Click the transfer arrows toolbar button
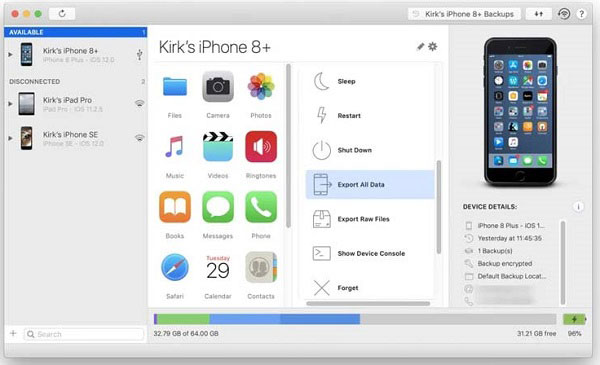Viewport: 600px width, 365px height. (x=539, y=14)
